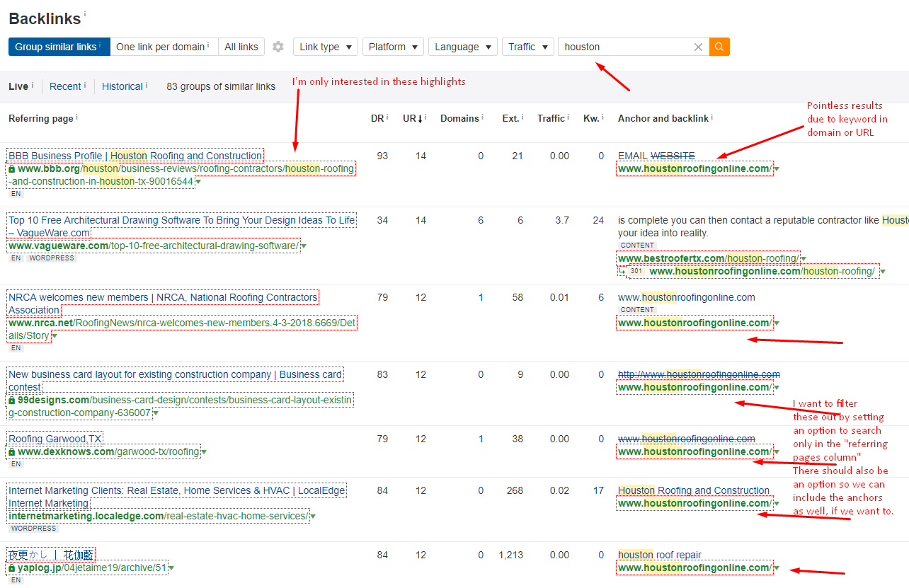
Task: Open the 99designs.com URL link
Action: (x=181, y=406)
